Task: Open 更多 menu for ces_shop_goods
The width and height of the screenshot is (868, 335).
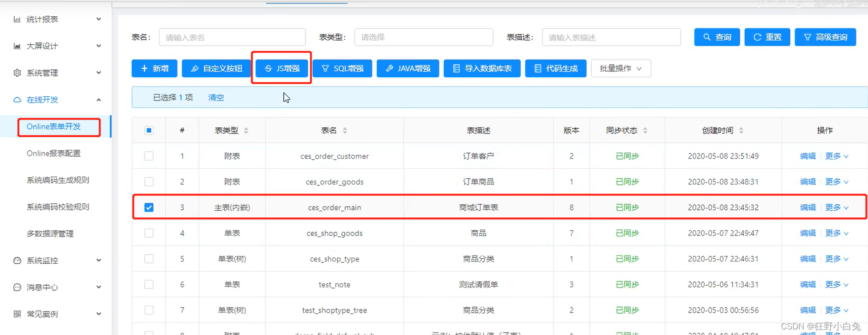Action: click(x=837, y=233)
